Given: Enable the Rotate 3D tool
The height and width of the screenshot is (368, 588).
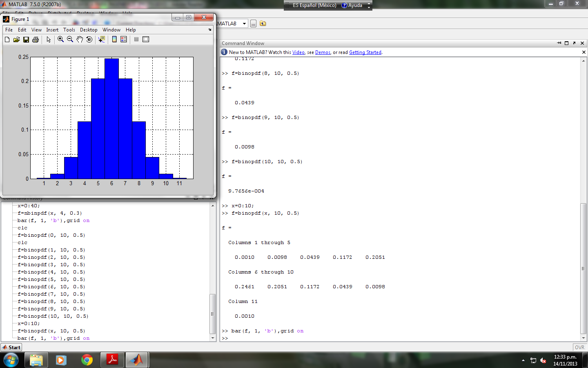Looking at the screenshot, I should pyautogui.click(x=89, y=40).
